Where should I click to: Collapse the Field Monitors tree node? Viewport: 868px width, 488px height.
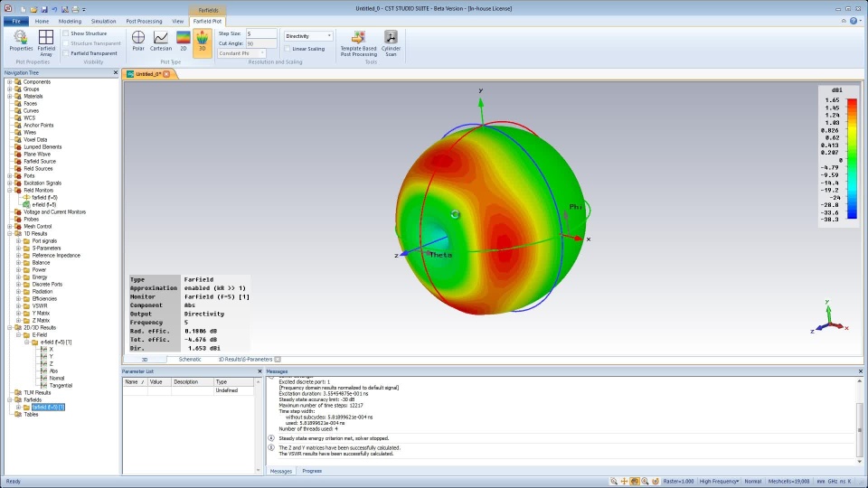[9, 191]
